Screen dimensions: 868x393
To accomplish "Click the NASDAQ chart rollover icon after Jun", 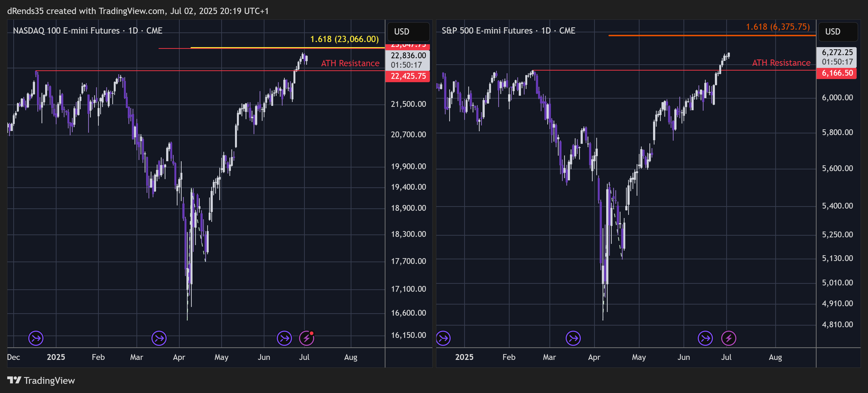I will pyautogui.click(x=285, y=338).
